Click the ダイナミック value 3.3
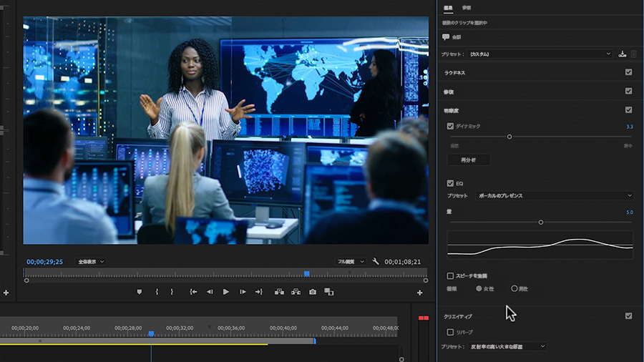The width and height of the screenshot is (644, 362). (629, 127)
